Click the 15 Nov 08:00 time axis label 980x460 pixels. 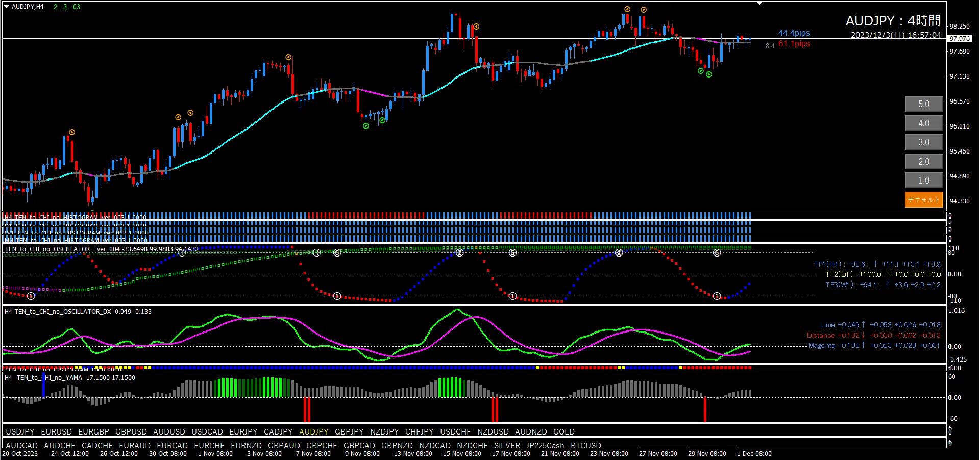point(462,454)
